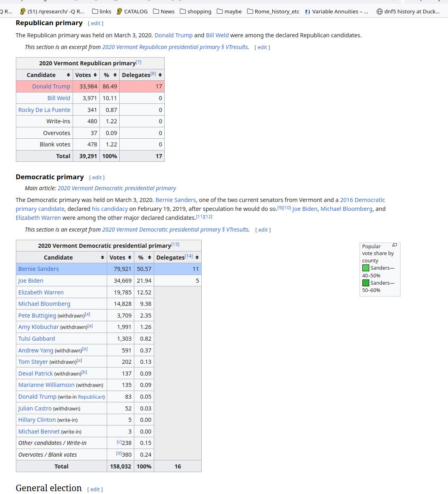Viewport: 448px width, 494px height.
Task: Follow the "his candidacy" link
Action: coord(110,209)
